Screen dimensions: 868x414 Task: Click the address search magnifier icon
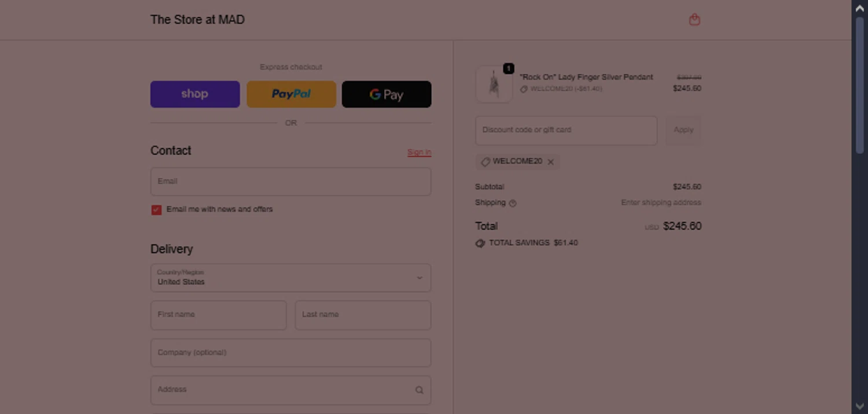[419, 390]
